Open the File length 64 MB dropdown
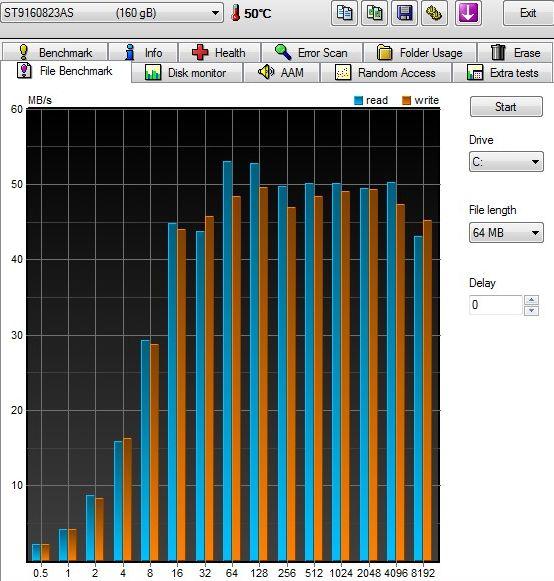The width and height of the screenshot is (554, 581). pos(506,233)
